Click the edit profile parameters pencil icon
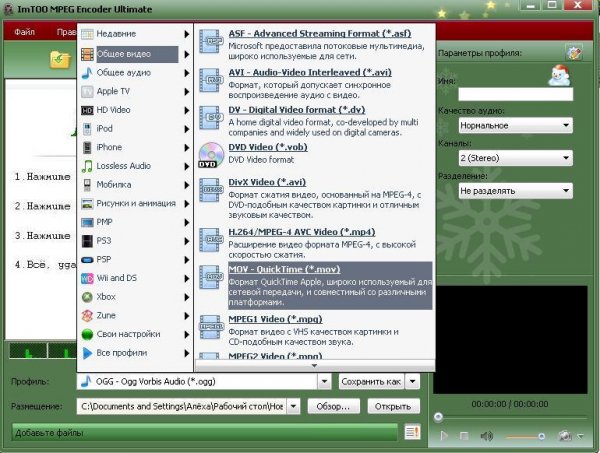This screenshot has width=600, height=453. pyautogui.click(x=574, y=52)
